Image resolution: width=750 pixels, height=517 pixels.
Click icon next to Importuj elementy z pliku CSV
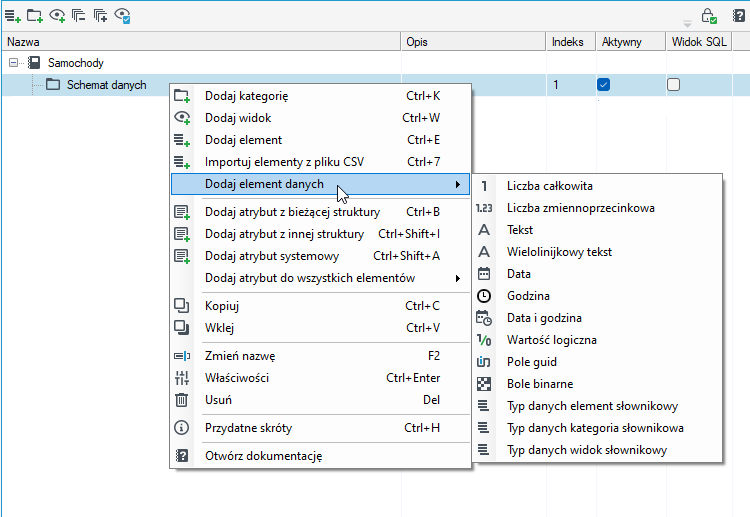[x=182, y=162]
